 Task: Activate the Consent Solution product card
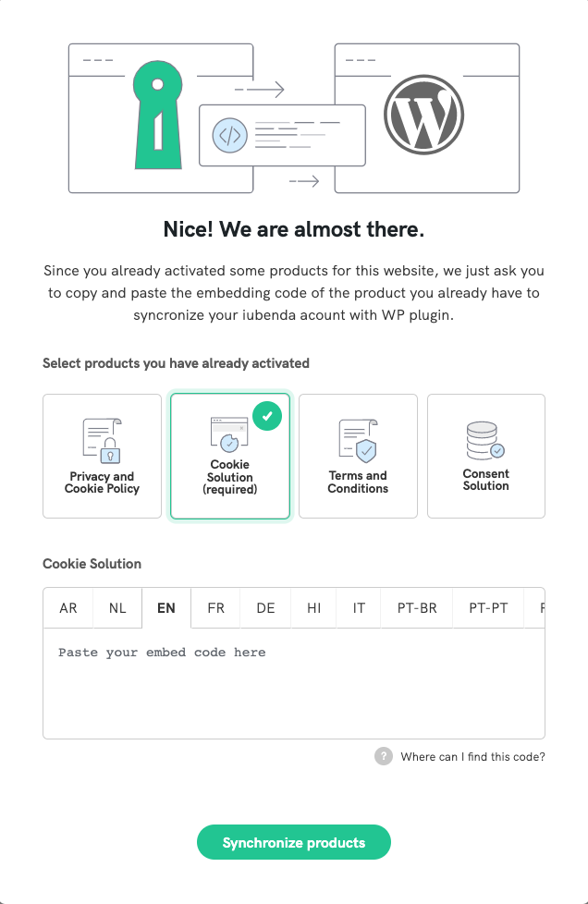click(485, 456)
